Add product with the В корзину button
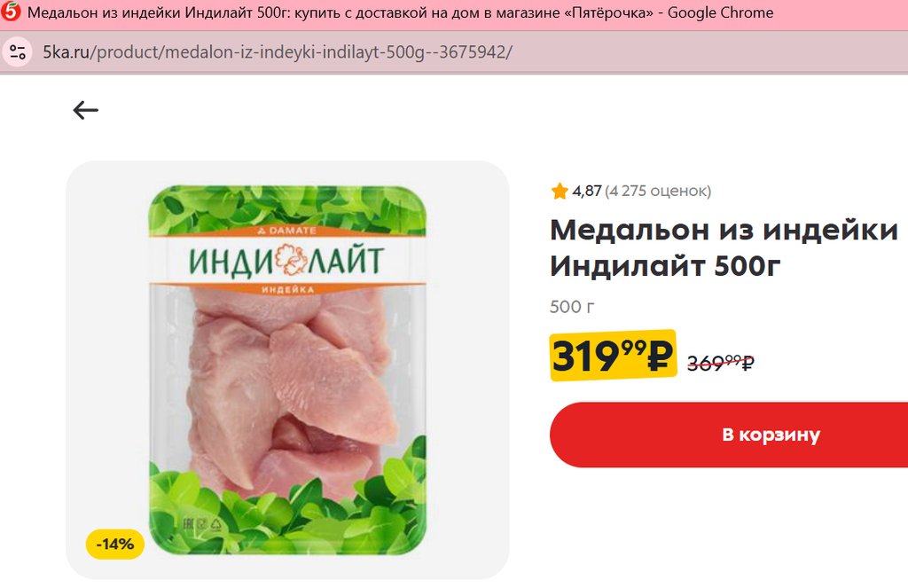908x588 pixels. (729, 435)
